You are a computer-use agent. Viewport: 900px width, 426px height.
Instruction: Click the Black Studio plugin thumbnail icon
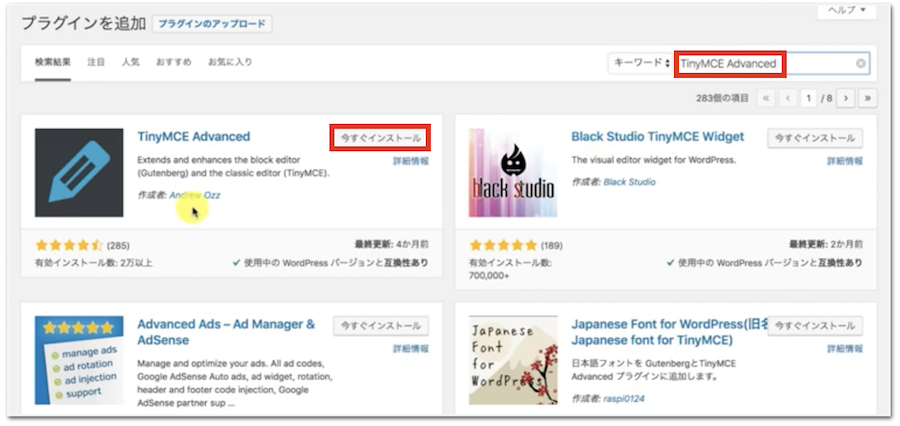pos(512,172)
